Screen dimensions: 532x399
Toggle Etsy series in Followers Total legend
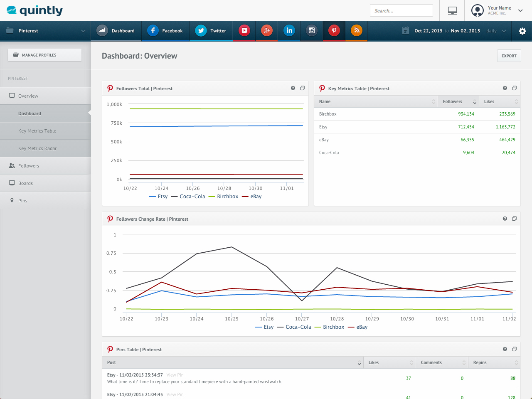pos(158,197)
